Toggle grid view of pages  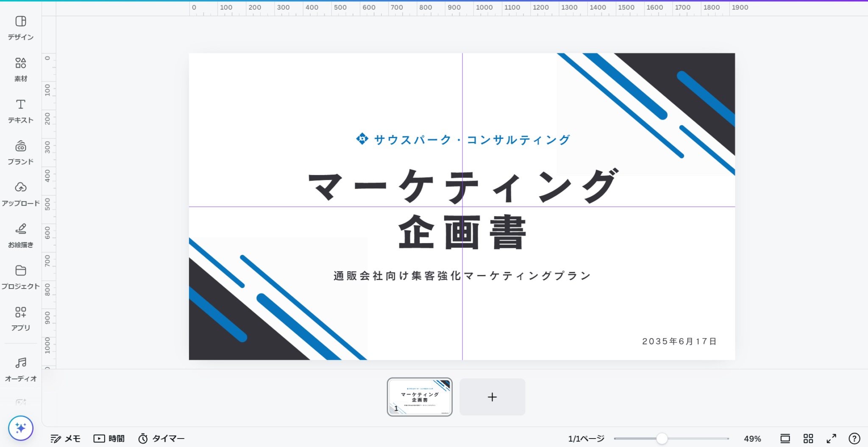(x=808, y=438)
